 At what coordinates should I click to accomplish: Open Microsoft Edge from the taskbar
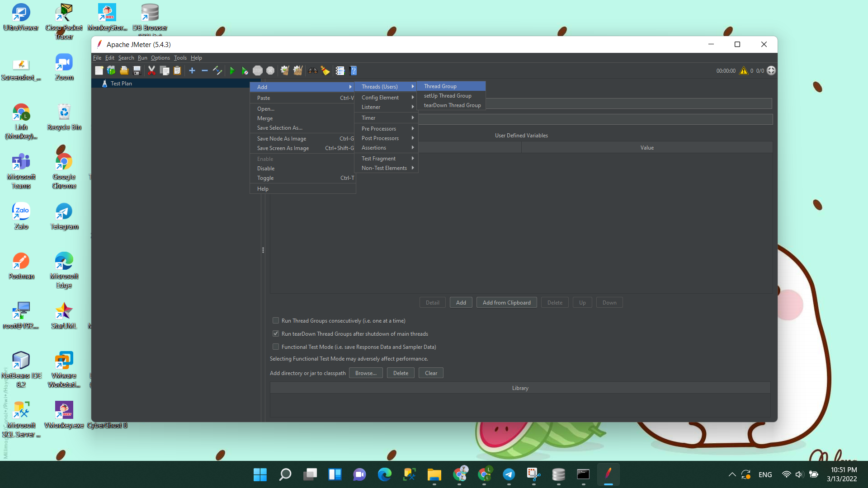[x=385, y=474]
